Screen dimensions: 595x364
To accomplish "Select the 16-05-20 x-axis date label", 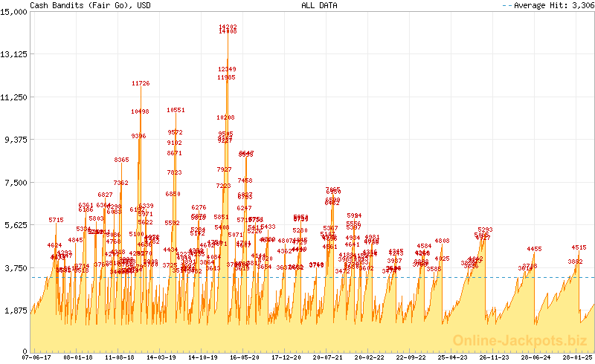I will (x=245, y=357).
